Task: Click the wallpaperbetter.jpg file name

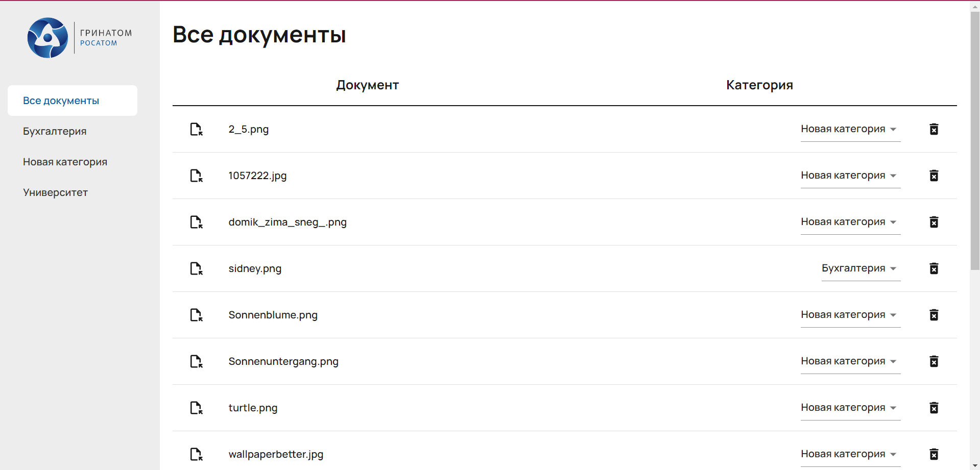Action: (276, 454)
